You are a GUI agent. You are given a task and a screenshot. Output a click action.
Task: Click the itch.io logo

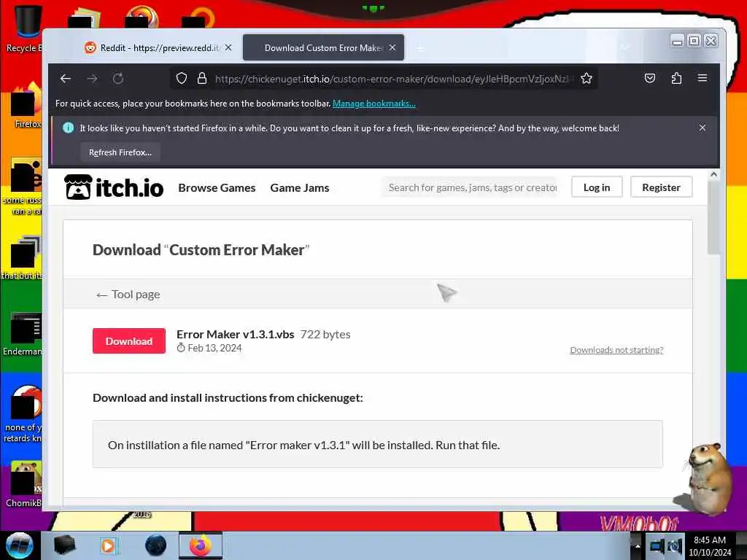114,187
